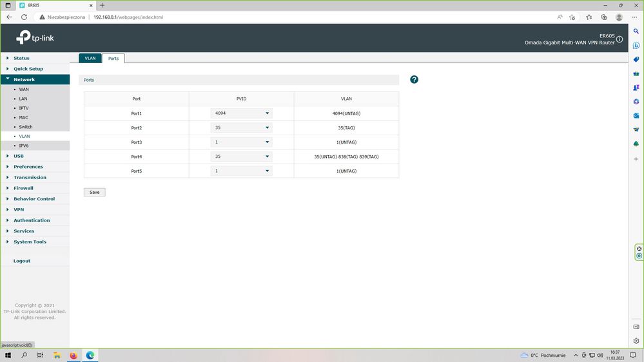Click the browser back arrow

pos(9,17)
